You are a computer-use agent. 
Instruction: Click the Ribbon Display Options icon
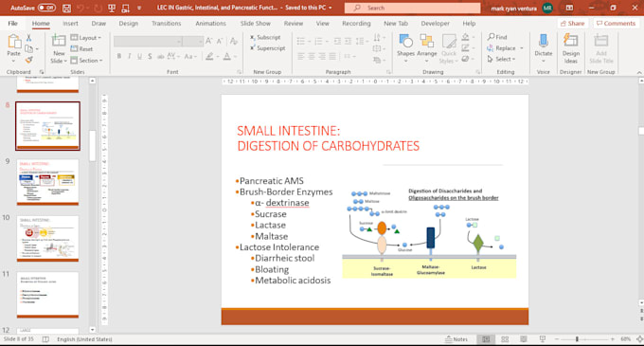click(569, 8)
